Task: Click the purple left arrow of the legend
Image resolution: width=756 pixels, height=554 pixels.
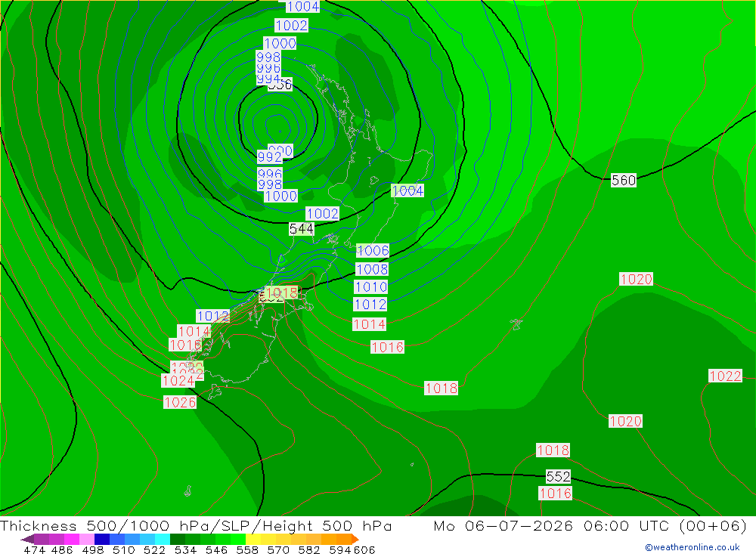Action: pos(27,539)
